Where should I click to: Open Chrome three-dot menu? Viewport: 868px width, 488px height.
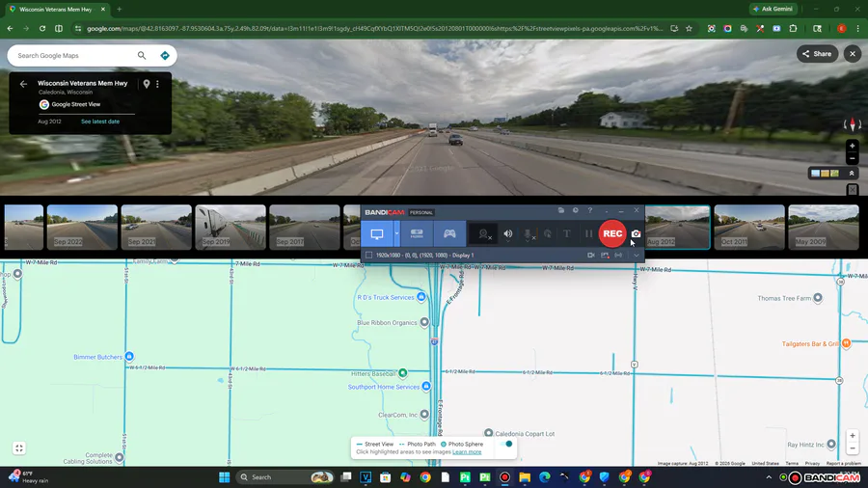pyautogui.click(x=857, y=28)
